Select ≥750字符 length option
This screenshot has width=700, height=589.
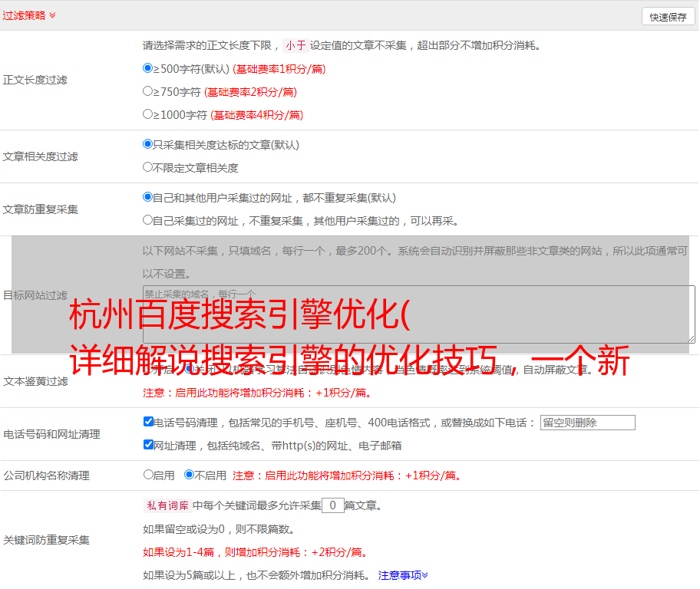[147, 91]
